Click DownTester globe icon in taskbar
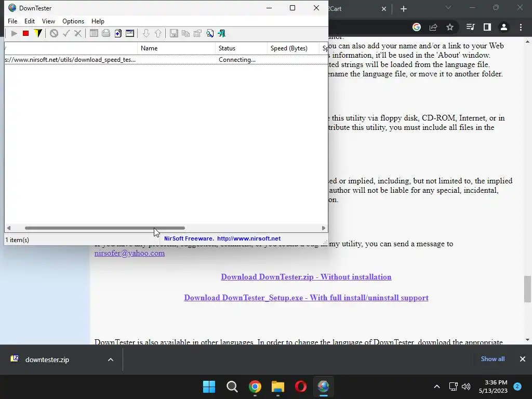 [x=323, y=387]
